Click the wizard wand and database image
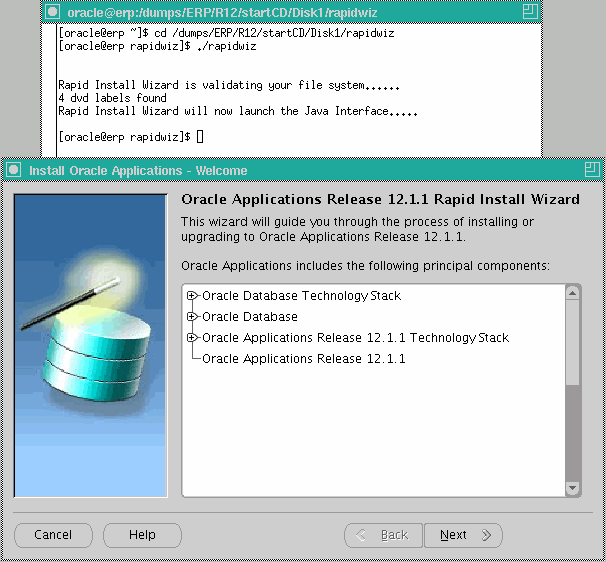Image resolution: width=606 pixels, height=562 pixels. 91,346
